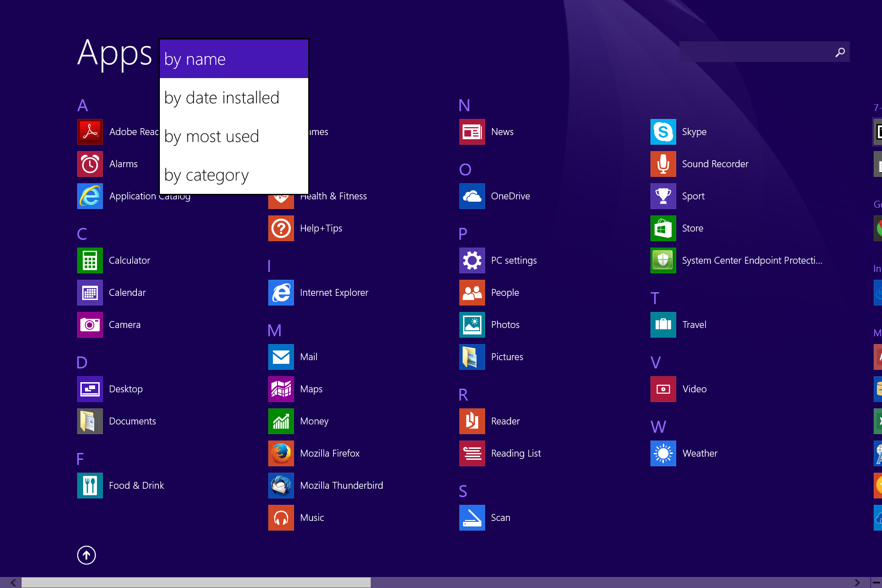Launch Skype application
The width and height of the screenshot is (882, 588).
(x=663, y=131)
